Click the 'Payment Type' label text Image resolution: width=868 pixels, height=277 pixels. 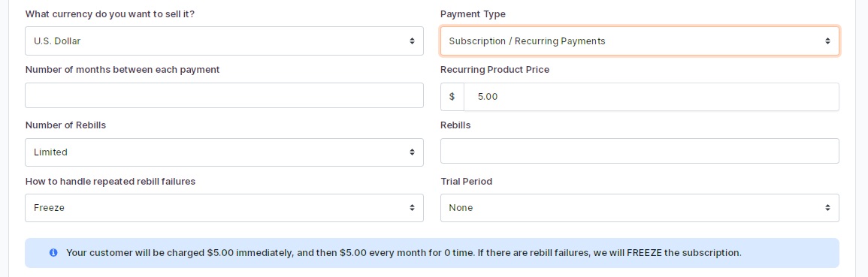(473, 14)
